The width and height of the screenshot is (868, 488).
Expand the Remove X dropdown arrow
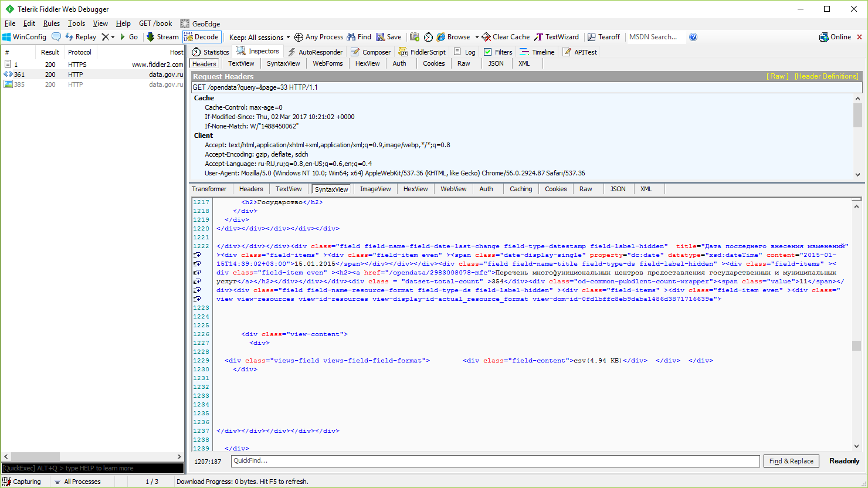(x=113, y=37)
